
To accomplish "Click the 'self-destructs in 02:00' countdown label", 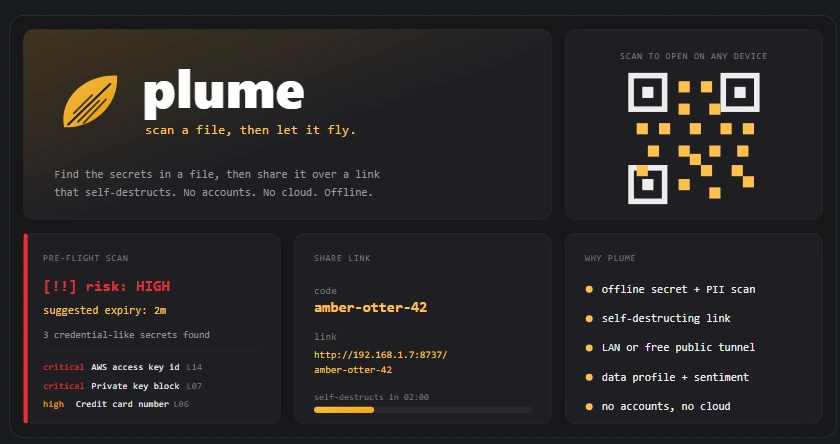I will tap(371, 397).
